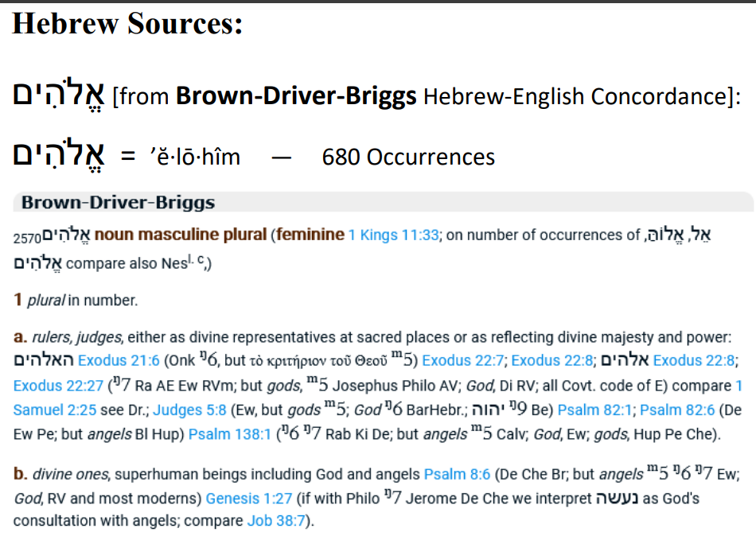This screenshot has width=756, height=540.
Task: Open the 1 Kings 11:33 reference link
Action: [x=393, y=235]
